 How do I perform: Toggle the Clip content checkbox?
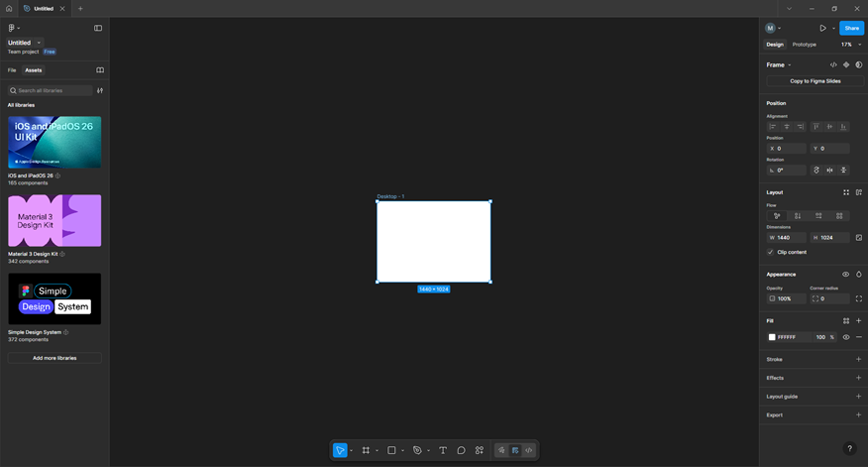pyautogui.click(x=771, y=252)
